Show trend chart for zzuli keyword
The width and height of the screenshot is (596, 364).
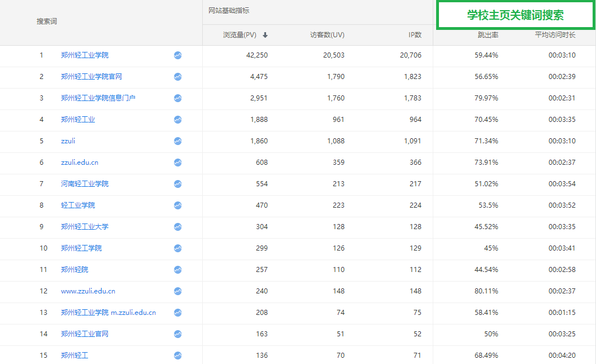click(178, 141)
